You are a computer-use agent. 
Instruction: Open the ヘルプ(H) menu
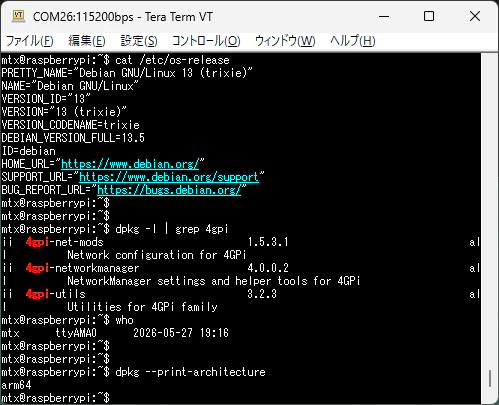(353, 41)
